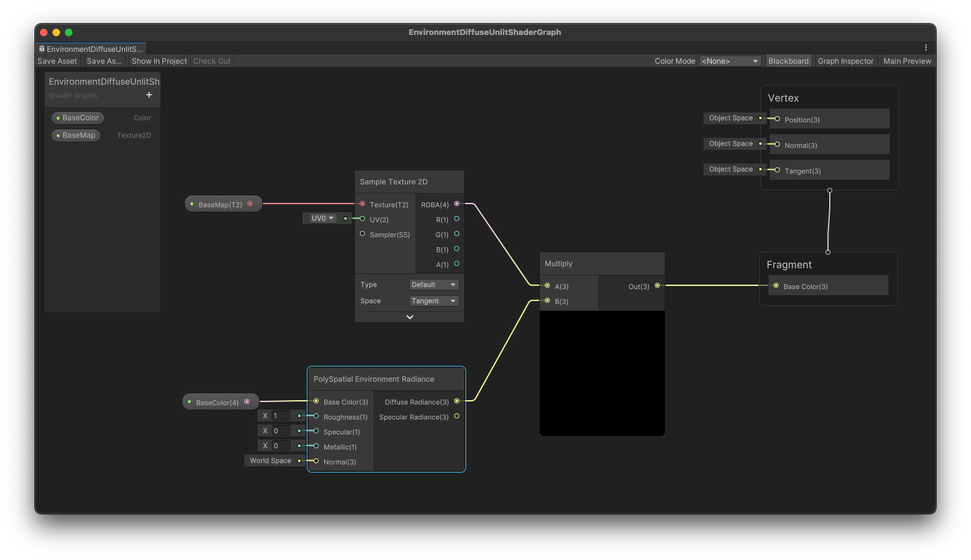
Task: Click the Vertex Normal(3) port
Action: [x=777, y=144]
